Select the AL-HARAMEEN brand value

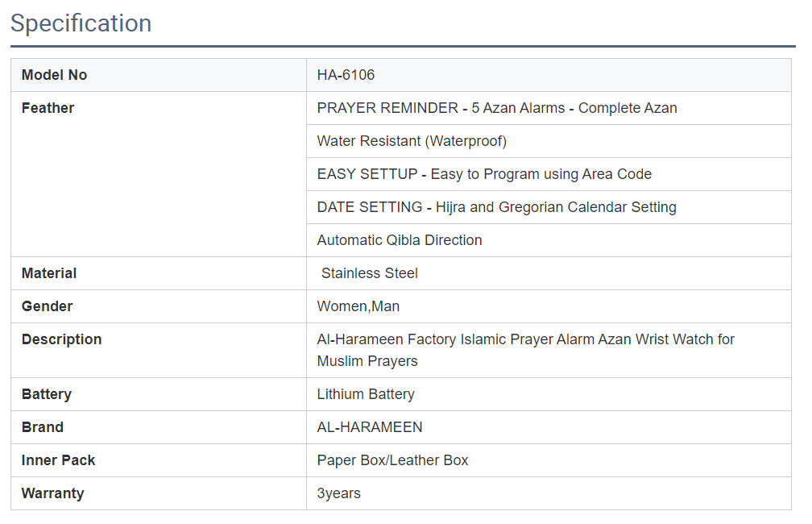coord(370,427)
